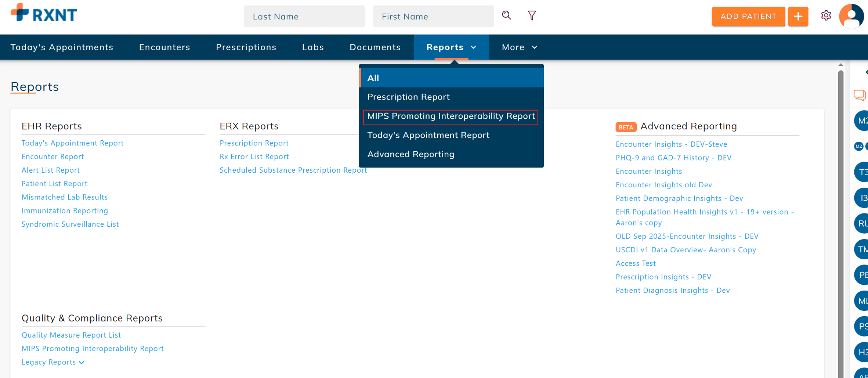Open Patient Demographic Insights - Dev link
The height and width of the screenshot is (378, 868).
point(679,198)
